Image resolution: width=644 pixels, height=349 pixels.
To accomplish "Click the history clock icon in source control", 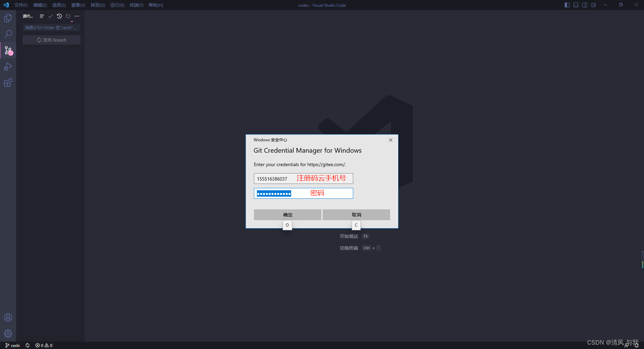I will (x=59, y=16).
